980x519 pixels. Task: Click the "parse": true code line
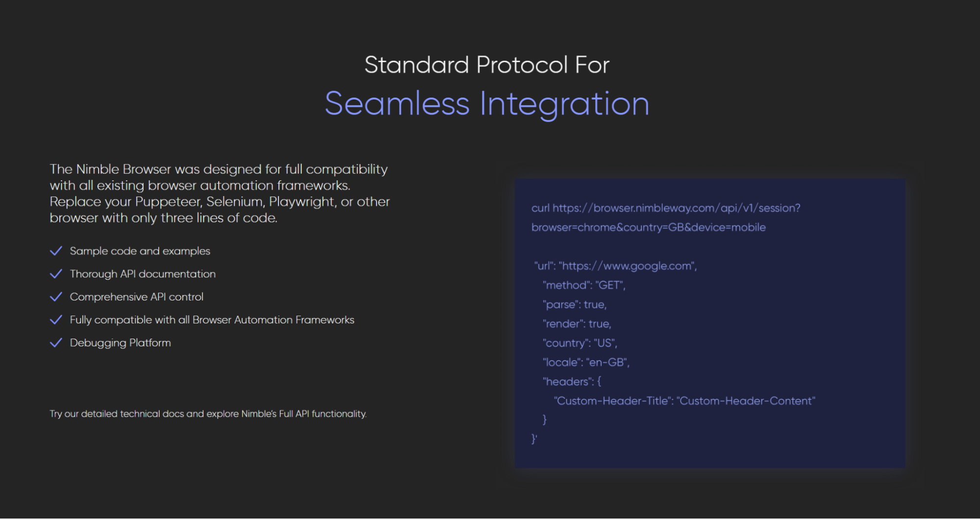pos(575,305)
